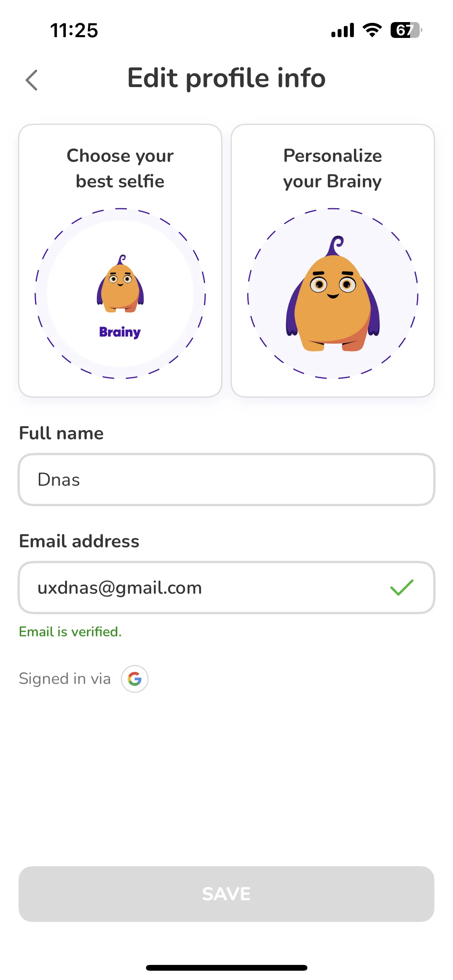Click the 'Brainy' purple logo text

coord(120,332)
